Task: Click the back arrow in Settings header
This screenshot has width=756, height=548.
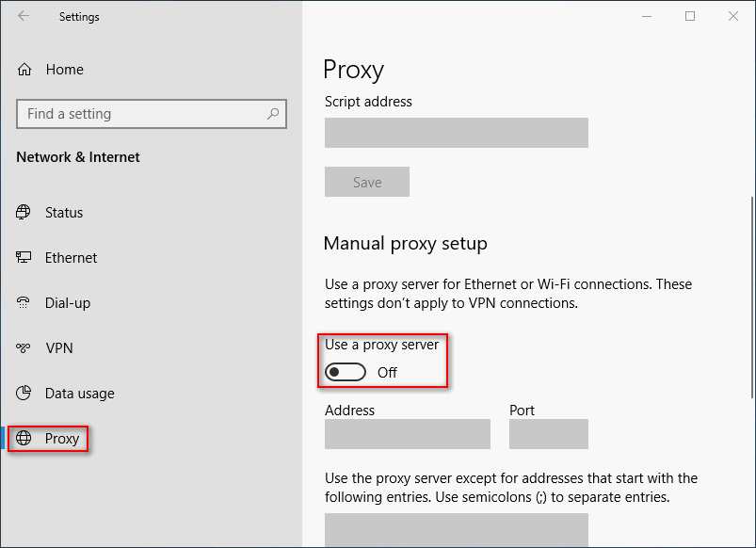Action: pyautogui.click(x=24, y=16)
